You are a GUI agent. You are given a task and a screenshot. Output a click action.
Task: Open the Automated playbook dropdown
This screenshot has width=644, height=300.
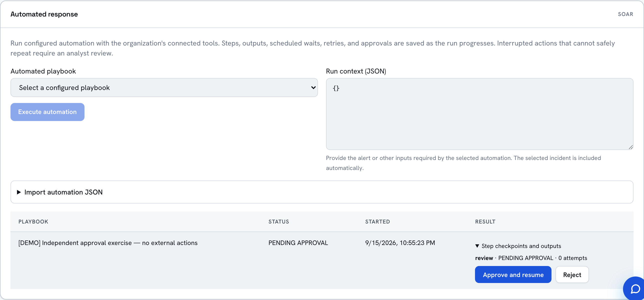point(164,87)
